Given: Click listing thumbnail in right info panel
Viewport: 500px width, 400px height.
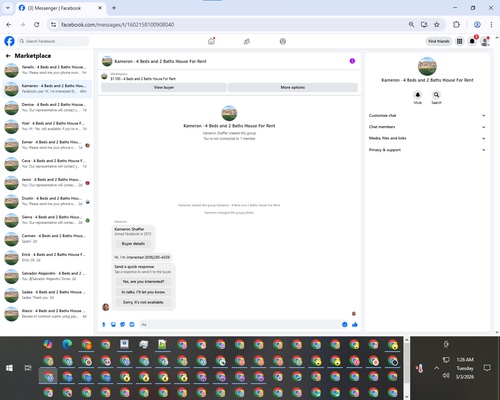Looking at the screenshot, I should (427, 66).
